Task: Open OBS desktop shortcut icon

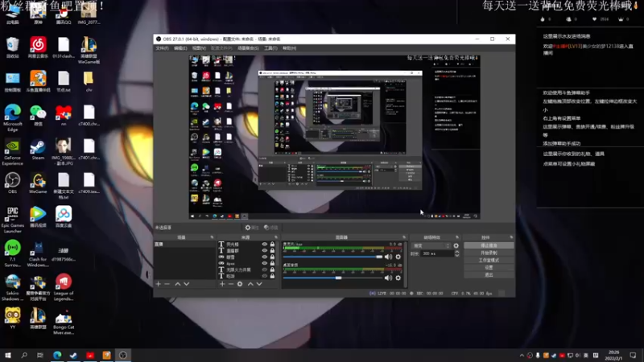Action: click(x=12, y=183)
